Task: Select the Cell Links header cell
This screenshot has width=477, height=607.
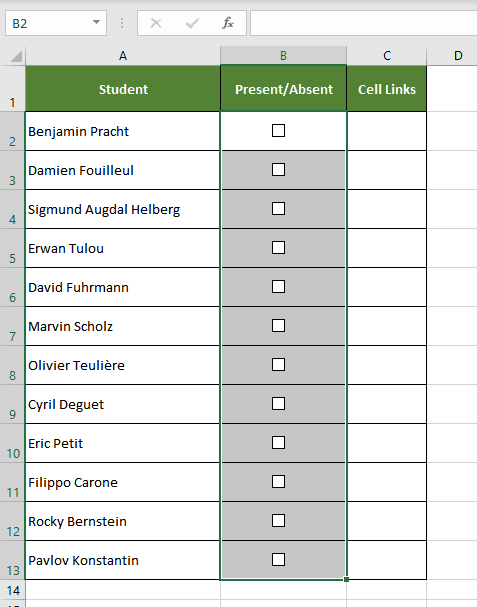Action: coord(386,89)
